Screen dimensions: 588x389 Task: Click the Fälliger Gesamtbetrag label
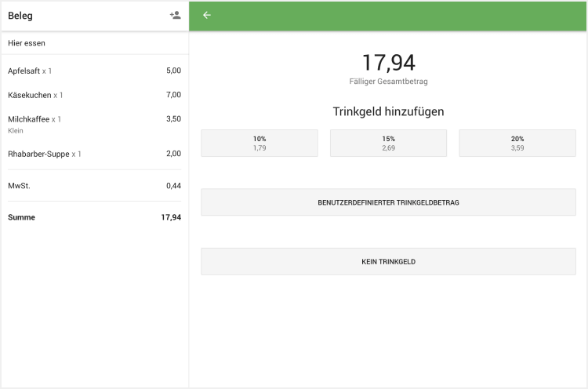(388, 82)
